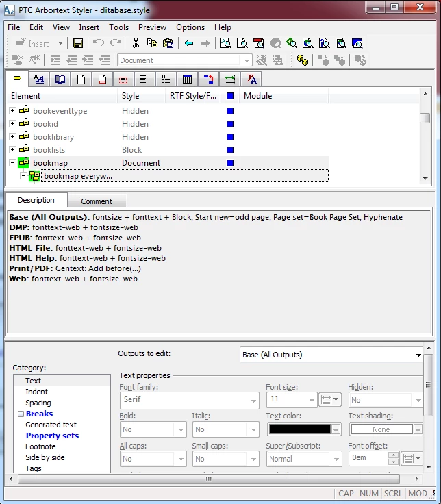441x504 pixels.
Task: Open the Generated Contents tab with red lines
Action: click(x=123, y=79)
